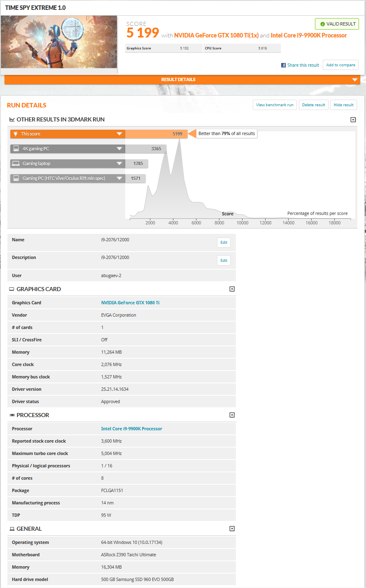
Task: Collapse the Processor section
Action: pyautogui.click(x=232, y=415)
